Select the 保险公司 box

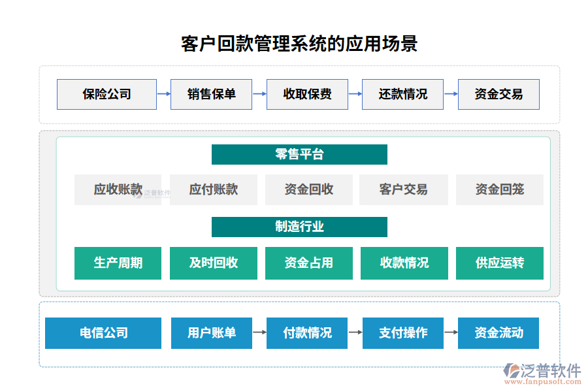coord(106,94)
